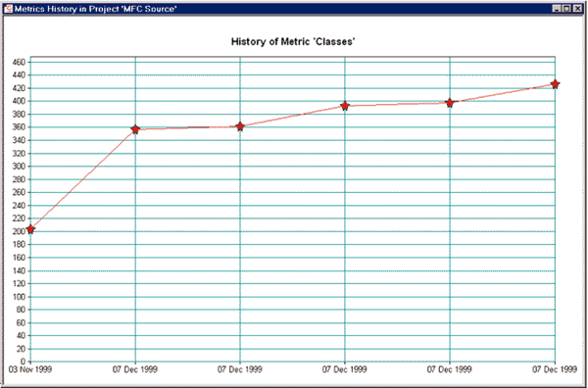Minimize the Metrics History window
This screenshot has width=588, height=388.
(x=557, y=8)
